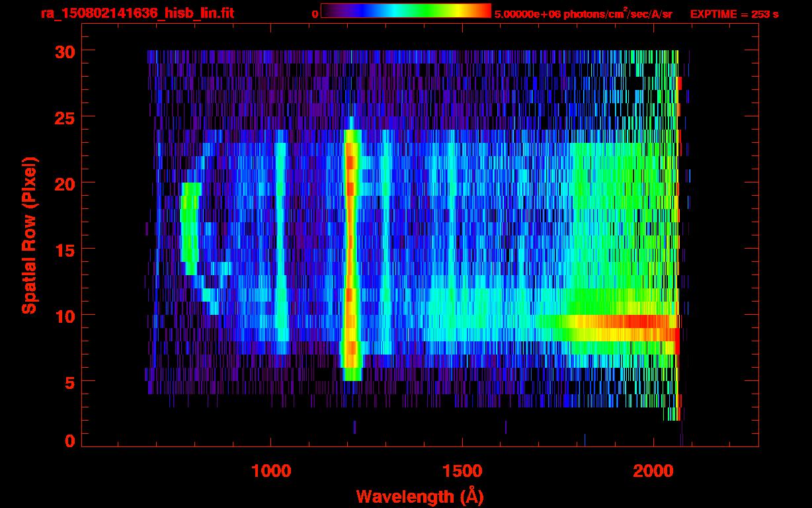The height and width of the screenshot is (508, 812).
Task: Click the y-axis tick label 0
Action: (69, 441)
